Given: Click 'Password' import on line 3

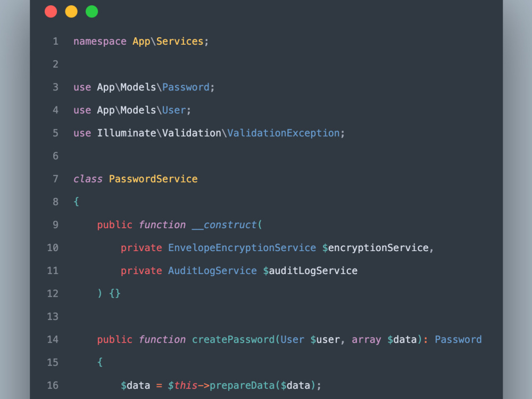Looking at the screenshot, I should pyautogui.click(x=186, y=87).
